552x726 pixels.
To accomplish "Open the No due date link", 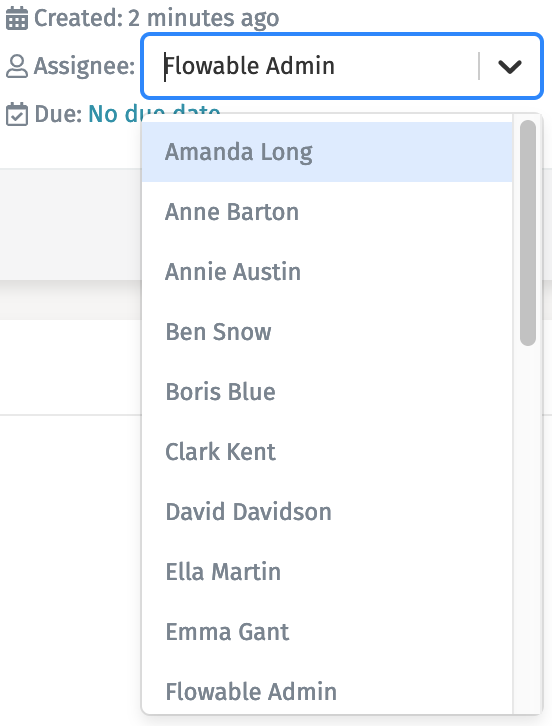I will coord(154,113).
